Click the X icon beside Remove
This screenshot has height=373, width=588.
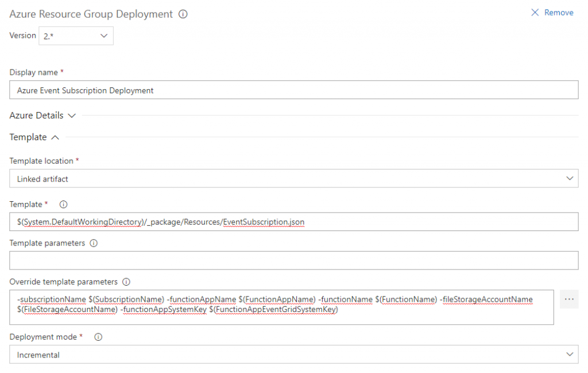pyautogui.click(x=535, y=13)
